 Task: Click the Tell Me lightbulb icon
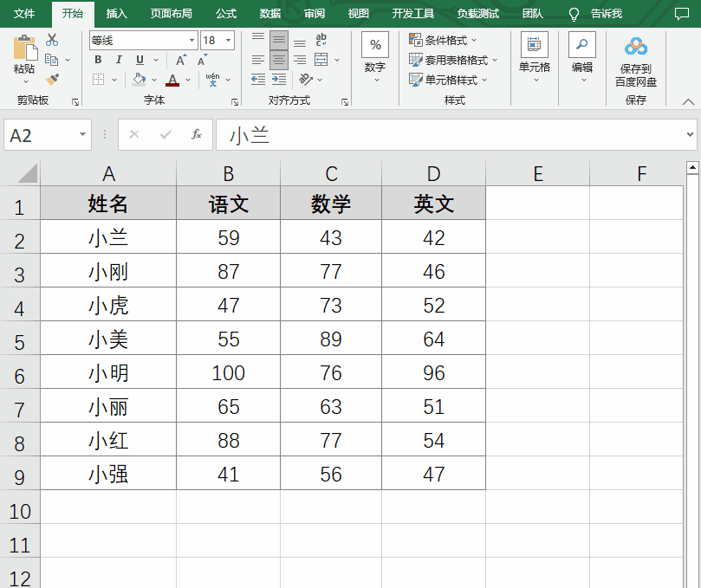click(x=574, y=15)
